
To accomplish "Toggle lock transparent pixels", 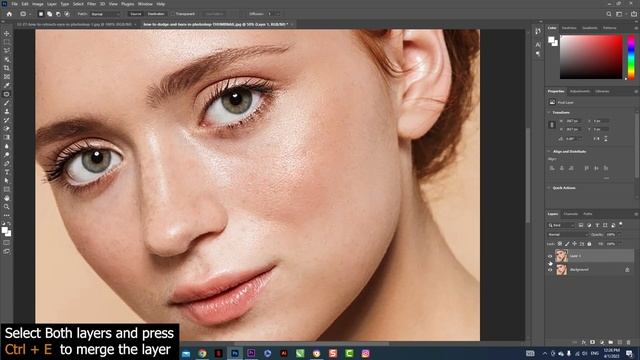I will [560, 244].
